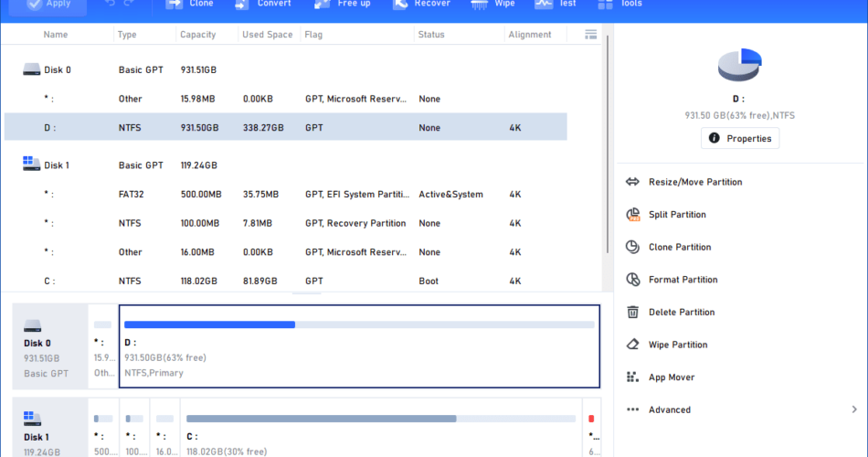Choose Split Partition option

coord(677,215)
